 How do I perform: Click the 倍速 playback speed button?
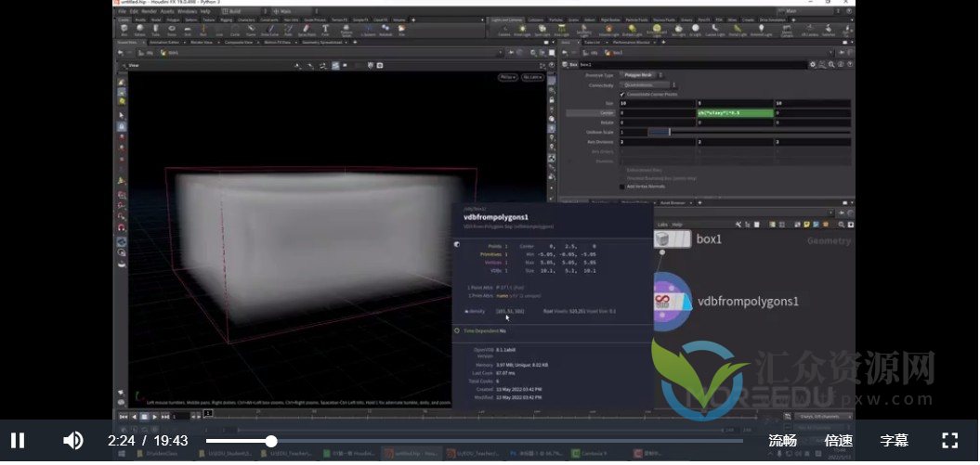[838, 440]
